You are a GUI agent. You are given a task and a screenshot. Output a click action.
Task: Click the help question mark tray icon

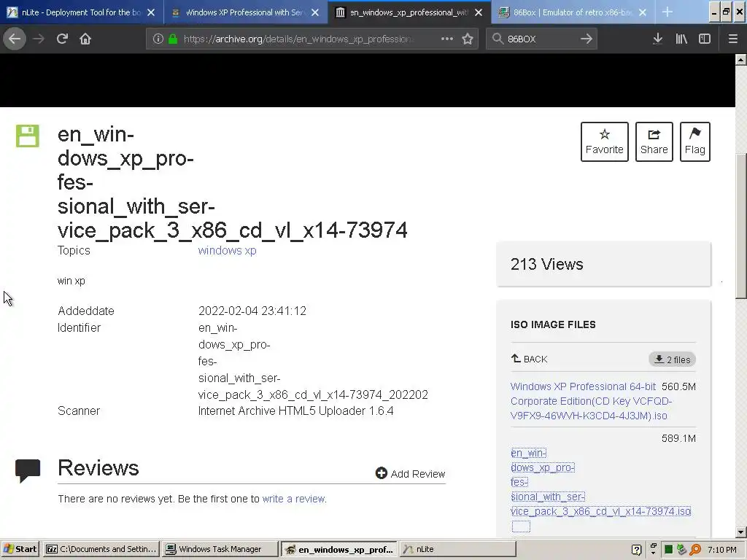636,550
